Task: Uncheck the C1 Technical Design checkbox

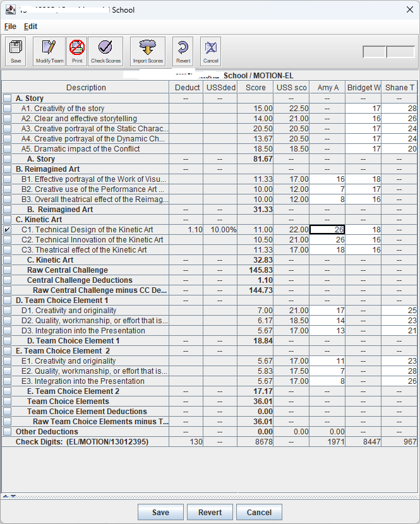Action: (7, 230)
